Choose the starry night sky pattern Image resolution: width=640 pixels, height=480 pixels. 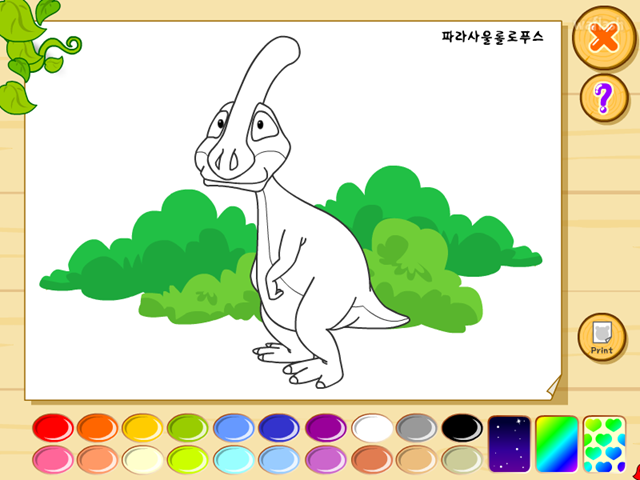pyautogui.click(x=509, y=444)
